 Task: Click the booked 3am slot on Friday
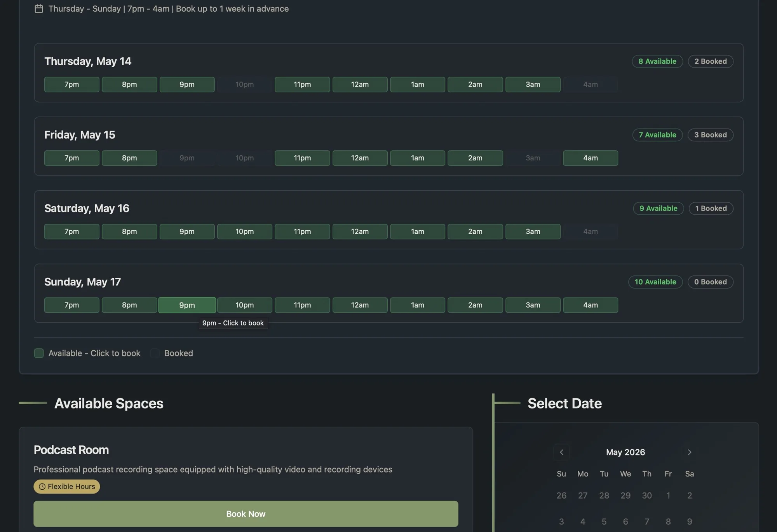coord(533,158)
